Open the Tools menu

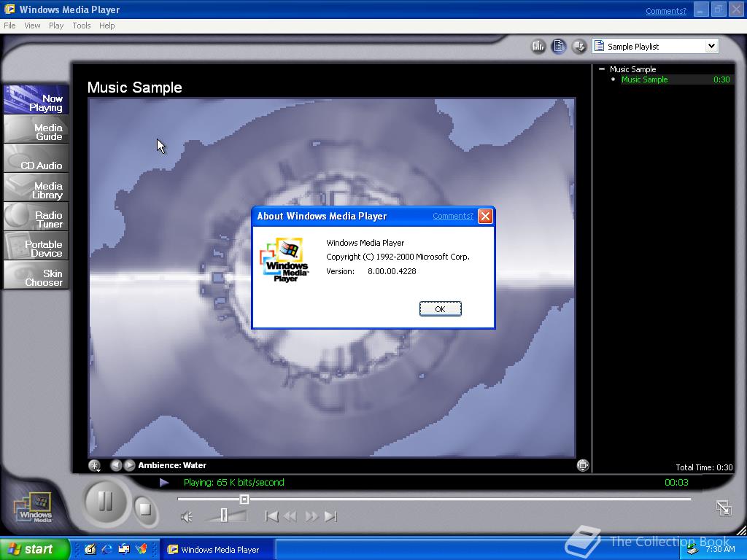pos(82,26)
